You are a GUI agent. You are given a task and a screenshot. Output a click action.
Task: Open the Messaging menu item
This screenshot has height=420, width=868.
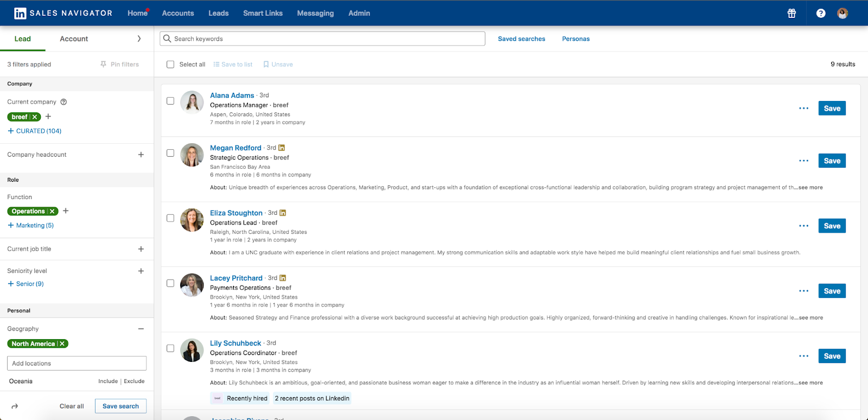(x=315, y=13)
